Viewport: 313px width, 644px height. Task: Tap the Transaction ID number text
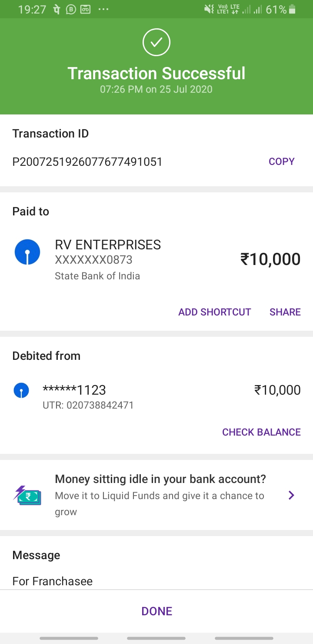coord(87,162)
